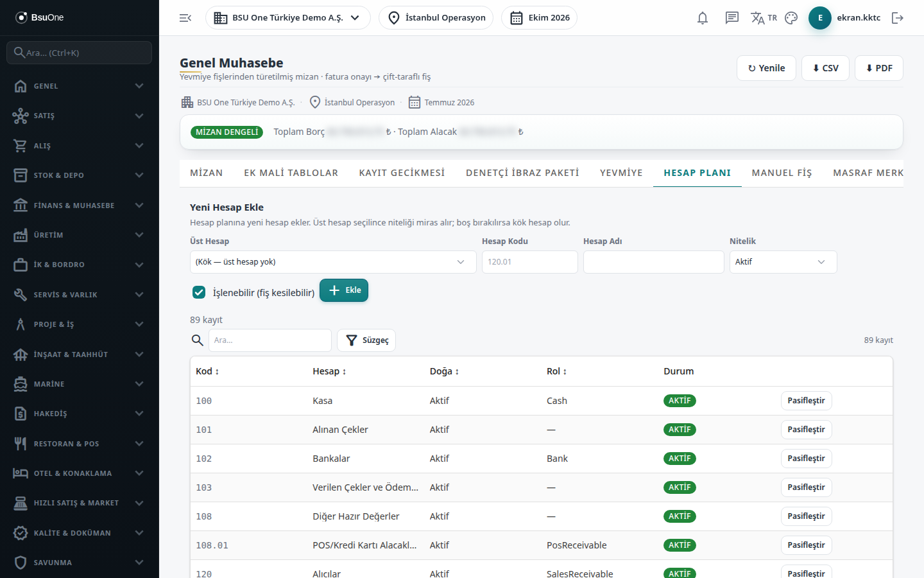Switch to the Manuel Fiş tab

[x=782, y=173]
